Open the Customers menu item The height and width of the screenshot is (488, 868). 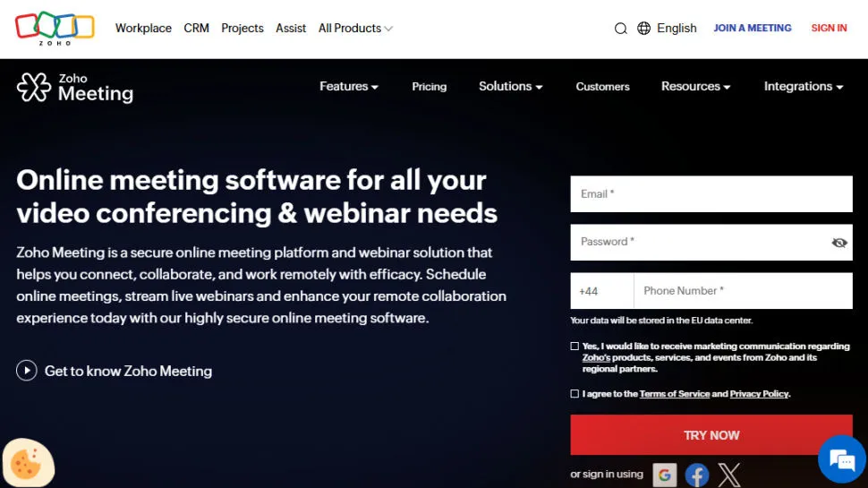tap(602, 87)
